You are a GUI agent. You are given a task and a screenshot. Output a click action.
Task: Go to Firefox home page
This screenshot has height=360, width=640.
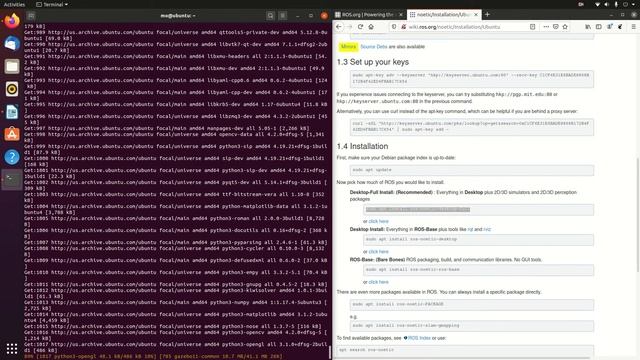pos(371,27)
